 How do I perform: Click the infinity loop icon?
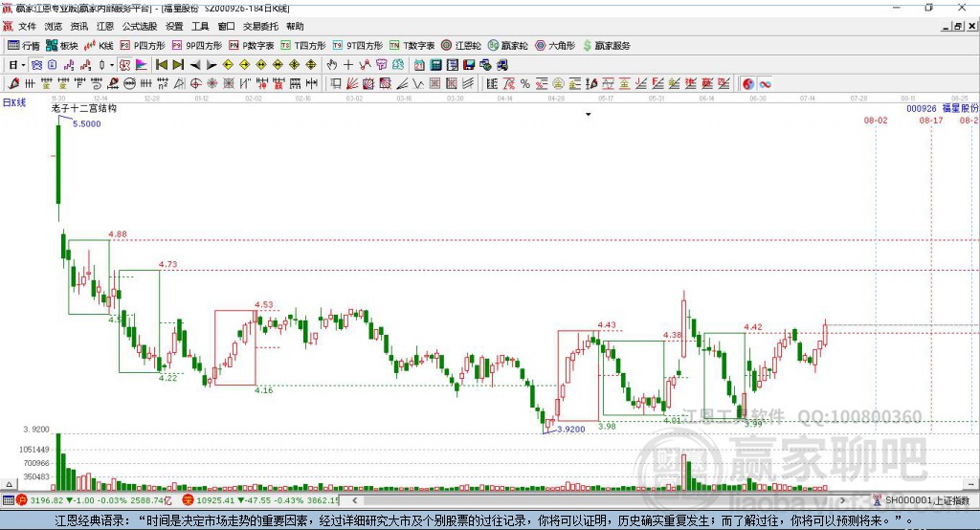coord(765,84)
